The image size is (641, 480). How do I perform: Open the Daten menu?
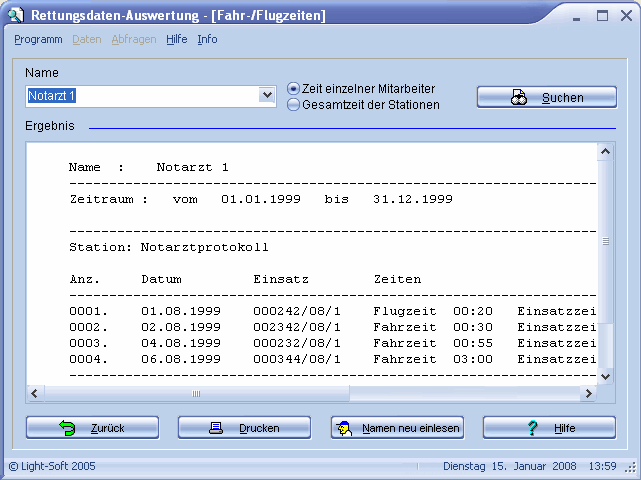click(87, 39)
